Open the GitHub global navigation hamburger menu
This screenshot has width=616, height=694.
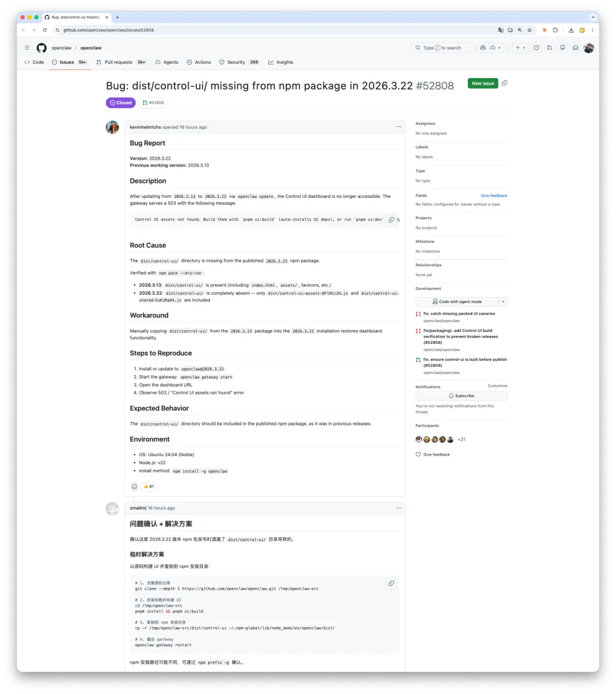(x=27, y=48)
